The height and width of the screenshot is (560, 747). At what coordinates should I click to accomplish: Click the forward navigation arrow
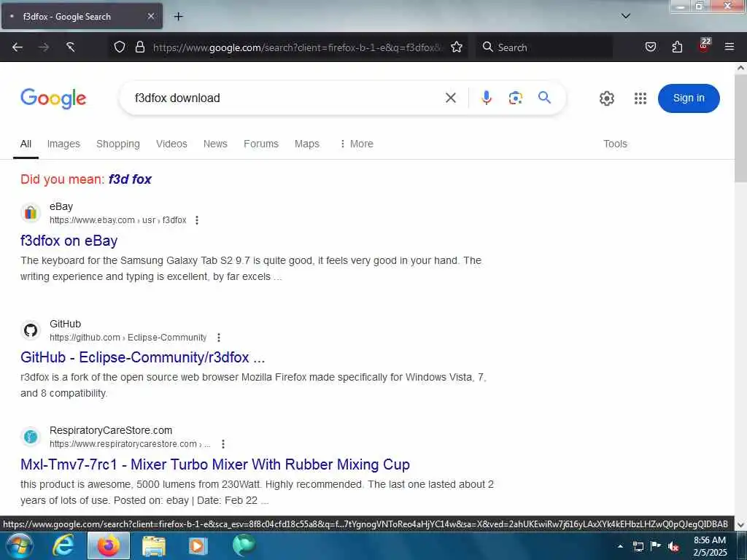[x=44, y=47]
